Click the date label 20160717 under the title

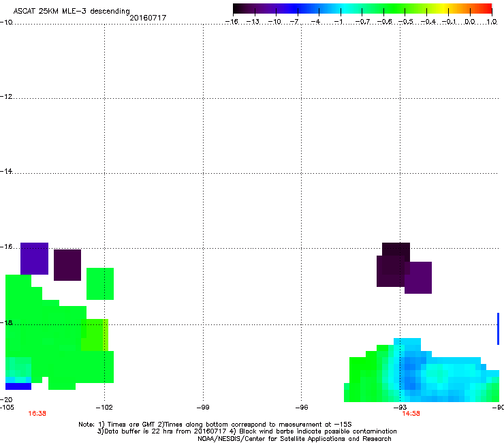[x=148, y=18]
